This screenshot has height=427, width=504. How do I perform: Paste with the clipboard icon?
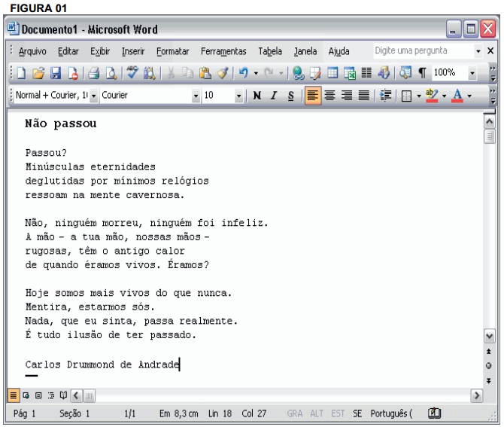(205, 73)
